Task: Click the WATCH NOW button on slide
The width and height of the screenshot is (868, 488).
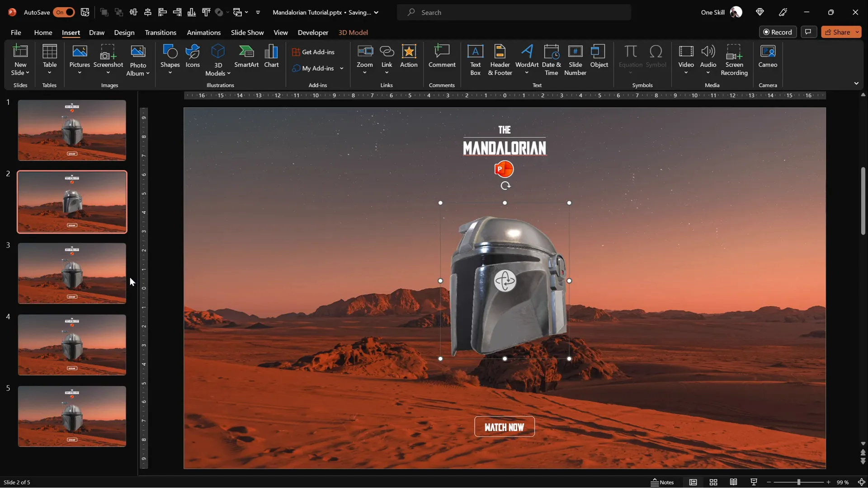Action: point(505,427)
